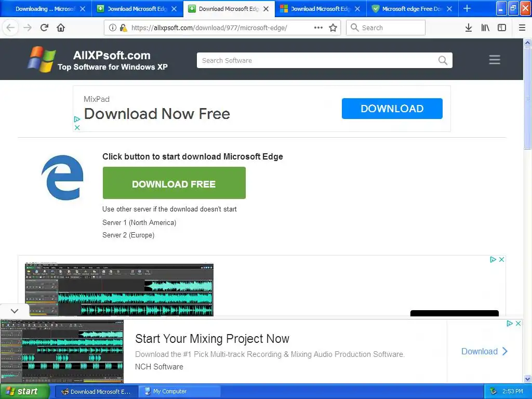
Task: Close the middle banner ad with X
Action: 501,260
